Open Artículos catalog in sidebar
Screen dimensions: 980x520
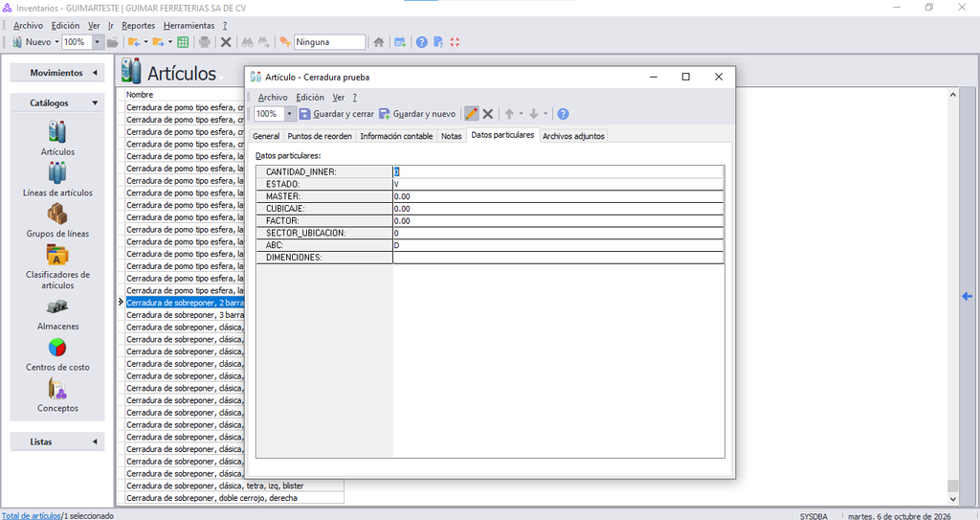click(57, 138)
